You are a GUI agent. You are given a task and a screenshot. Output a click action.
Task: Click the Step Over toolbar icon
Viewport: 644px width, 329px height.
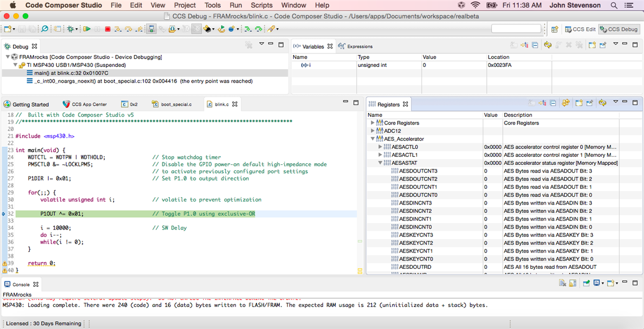128,29
